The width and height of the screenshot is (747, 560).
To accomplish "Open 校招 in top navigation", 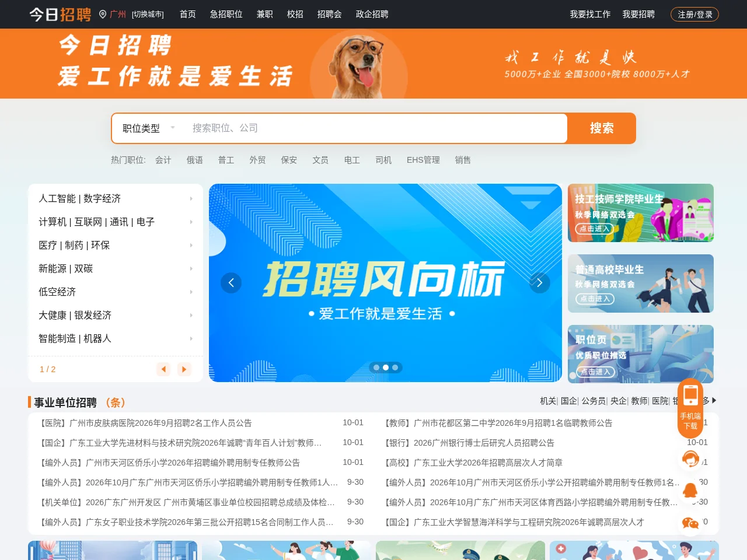I will click(295, 14).
